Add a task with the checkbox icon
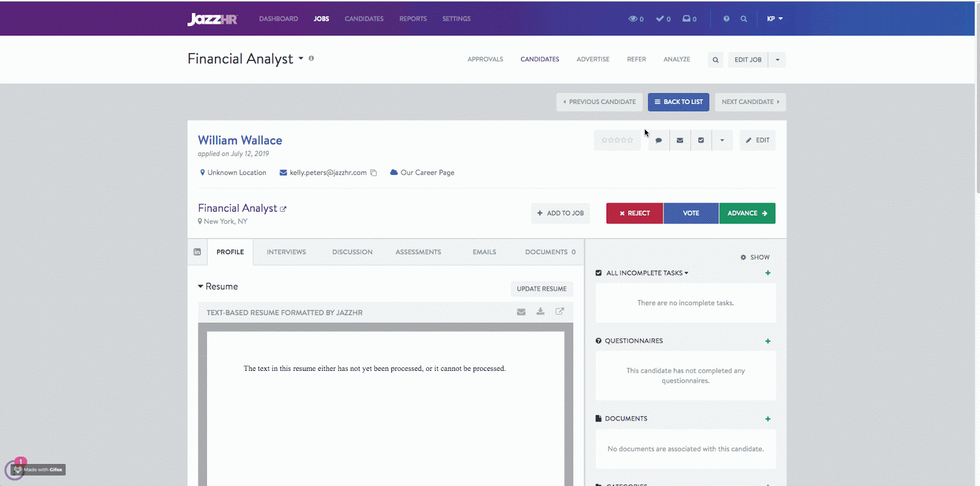The image size is (980, 486). [701, 140]
